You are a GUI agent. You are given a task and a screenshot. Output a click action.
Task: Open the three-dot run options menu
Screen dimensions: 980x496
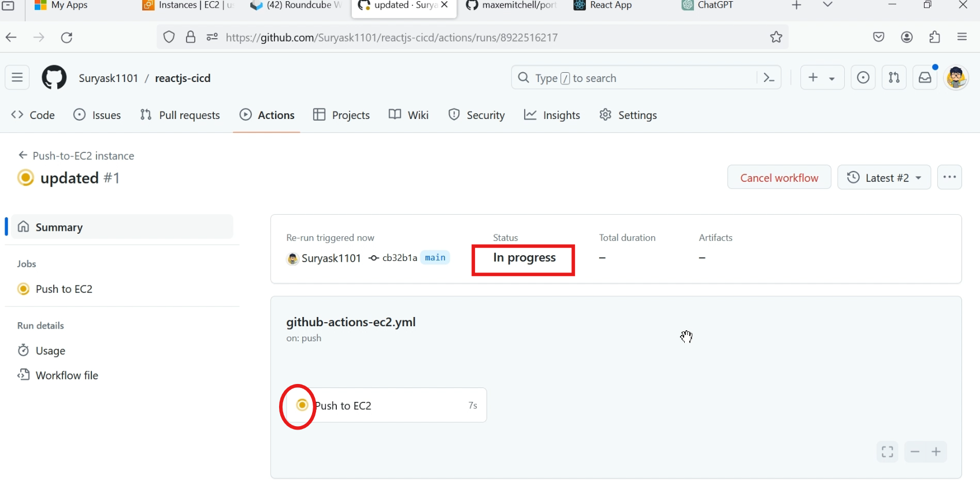click(x=949, y=177)
